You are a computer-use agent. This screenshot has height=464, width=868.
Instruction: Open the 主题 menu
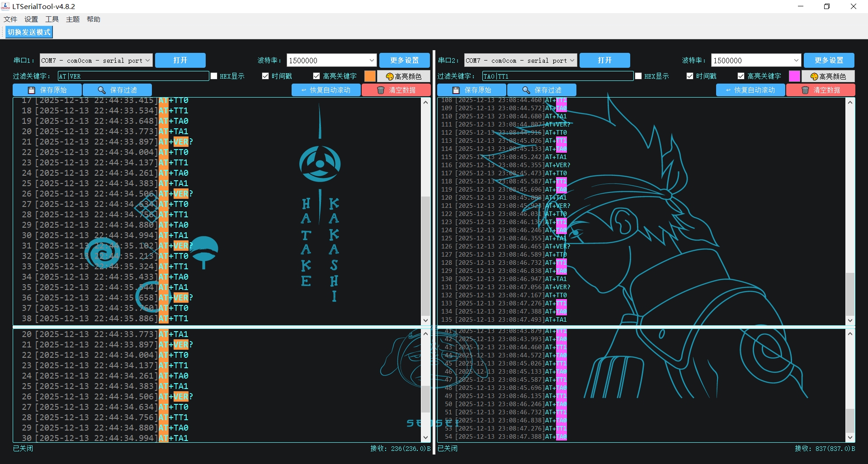pos(73,19)
